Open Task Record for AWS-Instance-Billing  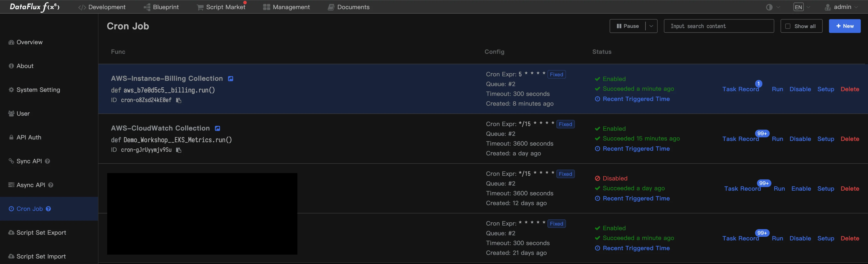click(740, 89)
